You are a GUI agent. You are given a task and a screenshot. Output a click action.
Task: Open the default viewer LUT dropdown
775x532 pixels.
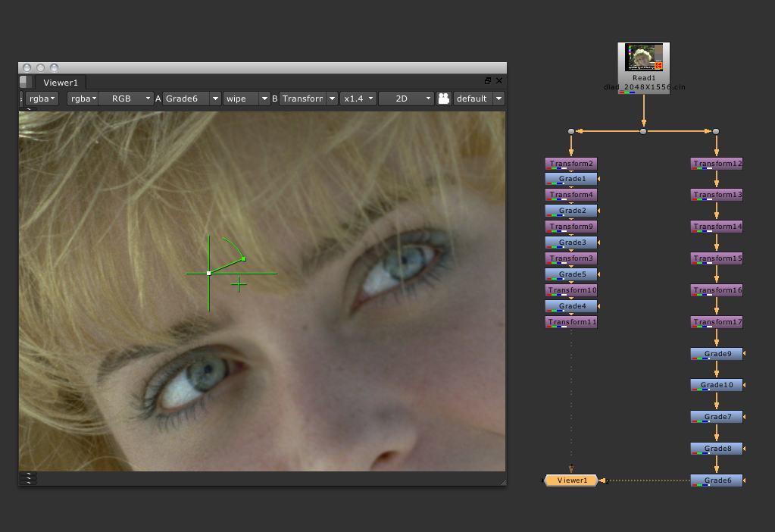point(477,98)
